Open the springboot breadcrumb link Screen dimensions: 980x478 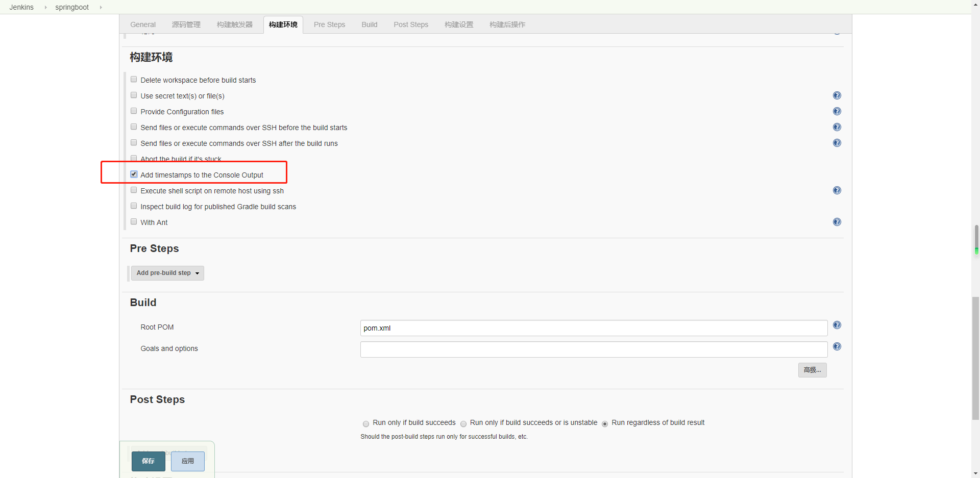tap(72, 7)
